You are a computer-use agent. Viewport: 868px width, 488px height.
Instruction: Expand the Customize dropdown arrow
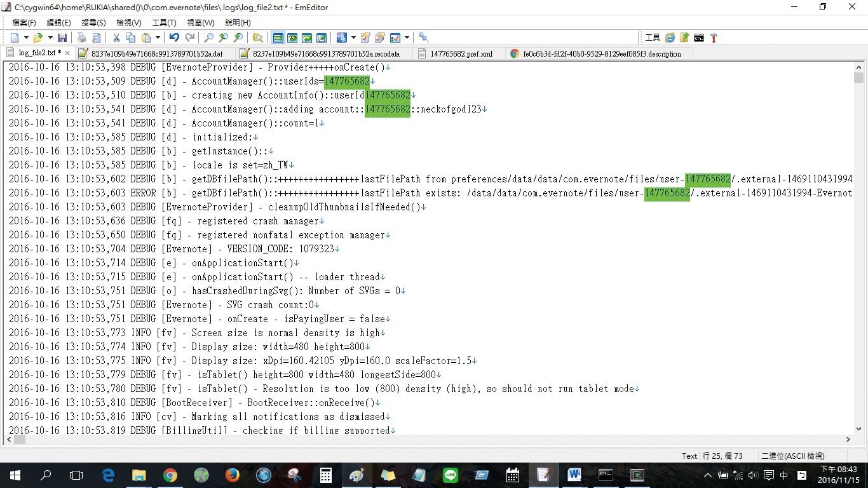click(x=407, y=37)
